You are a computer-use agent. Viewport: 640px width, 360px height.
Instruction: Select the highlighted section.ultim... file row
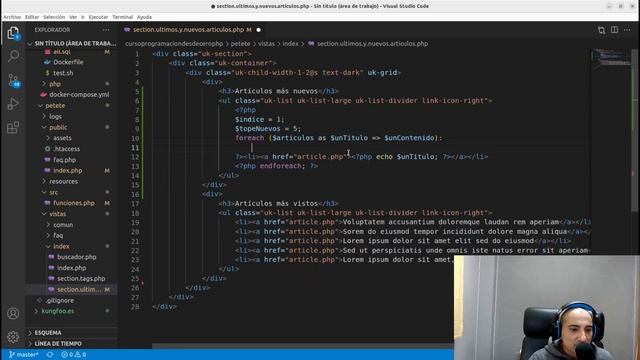[x=71, y=289]
